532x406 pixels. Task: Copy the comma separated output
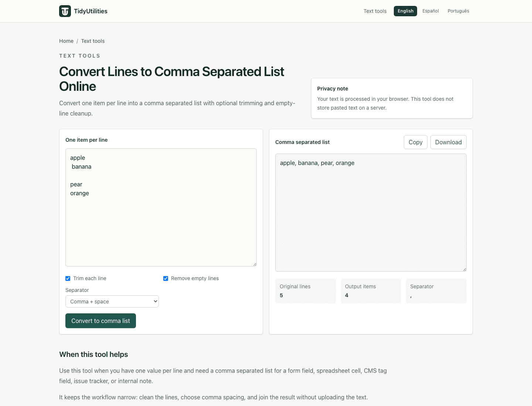[416, 142]
